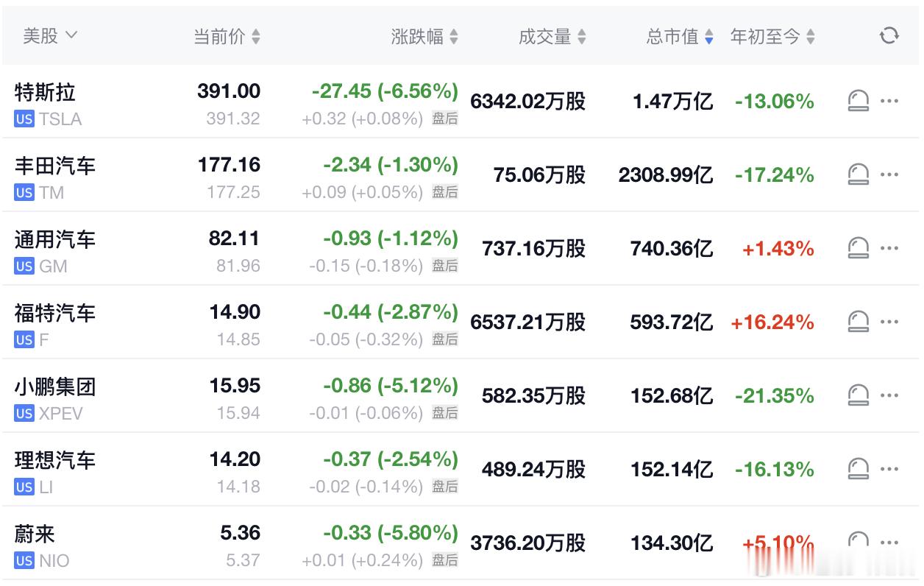Open more options for 丰田汽车 row
The height and width of the screenshot is (586, 924).
[x=889, y=174]
